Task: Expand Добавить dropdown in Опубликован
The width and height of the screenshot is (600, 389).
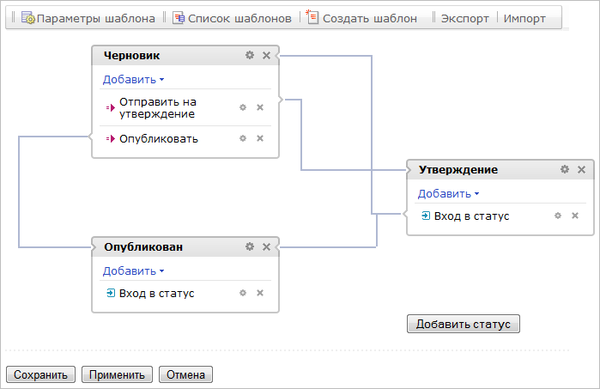Action: coord(133,271)
